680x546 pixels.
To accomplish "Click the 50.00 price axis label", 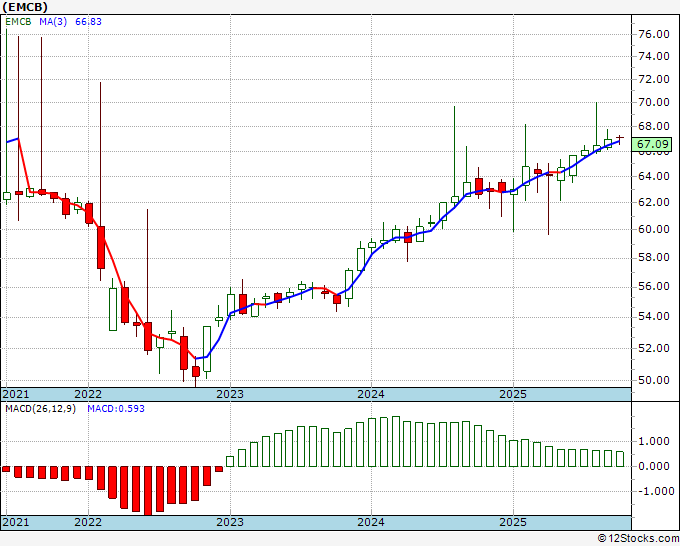I will (654, 380).
